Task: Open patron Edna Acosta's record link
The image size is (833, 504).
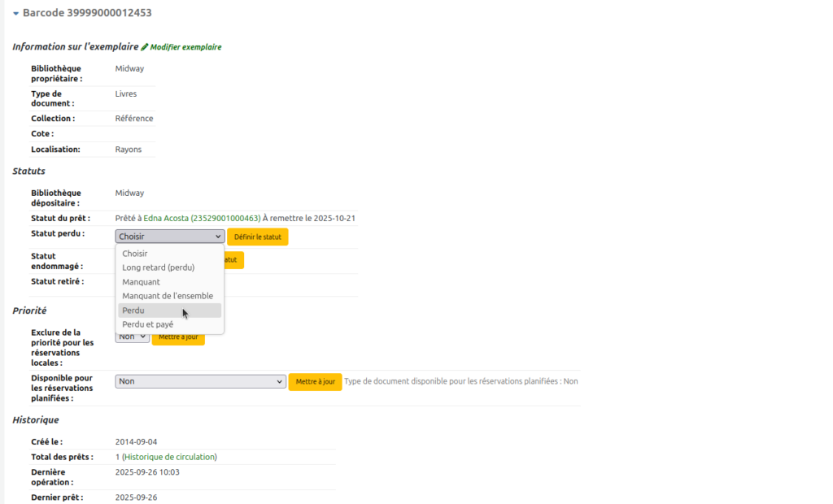Action: tap(201, 219)
